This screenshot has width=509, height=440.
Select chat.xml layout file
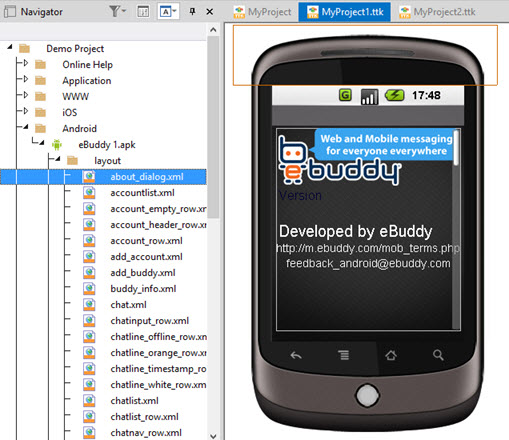click(x=128, y=305)
